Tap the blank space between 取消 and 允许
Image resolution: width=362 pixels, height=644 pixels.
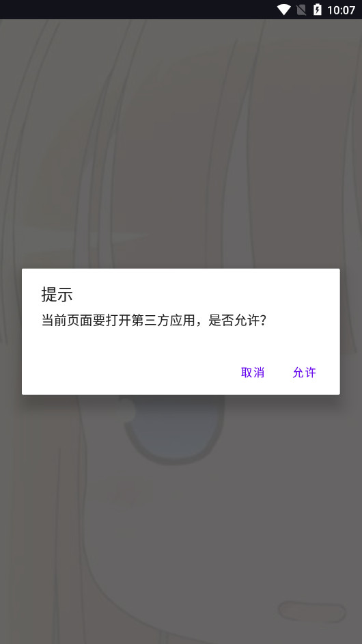coord(278,373)
